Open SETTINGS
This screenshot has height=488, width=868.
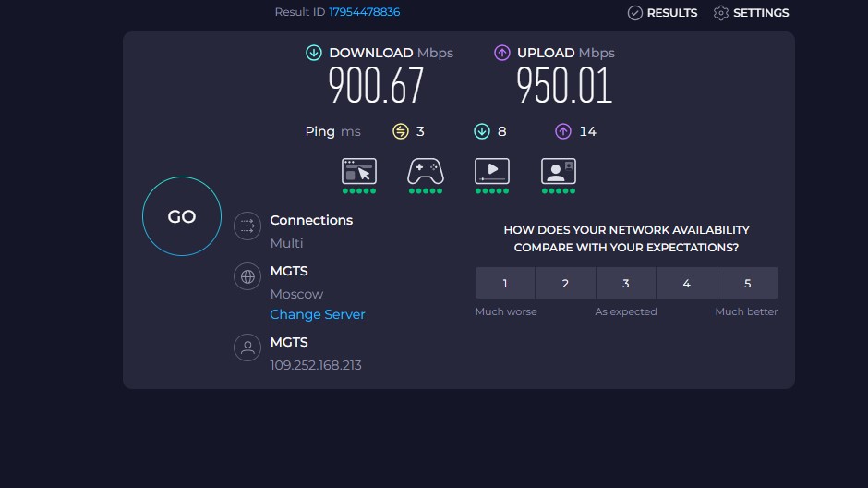751,13
